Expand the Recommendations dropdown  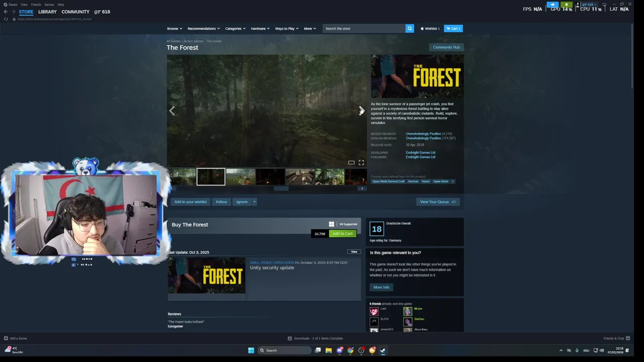pos(204,29)
